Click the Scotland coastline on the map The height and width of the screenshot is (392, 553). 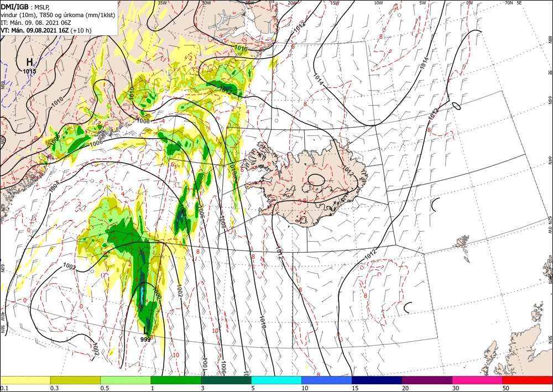[x=519, y=349]
